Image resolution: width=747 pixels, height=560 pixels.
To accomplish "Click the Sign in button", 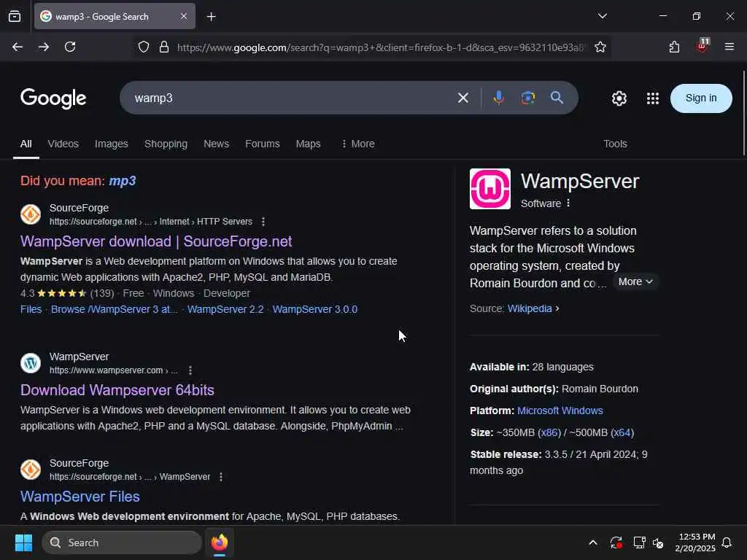I will click(x=701, y=98).
